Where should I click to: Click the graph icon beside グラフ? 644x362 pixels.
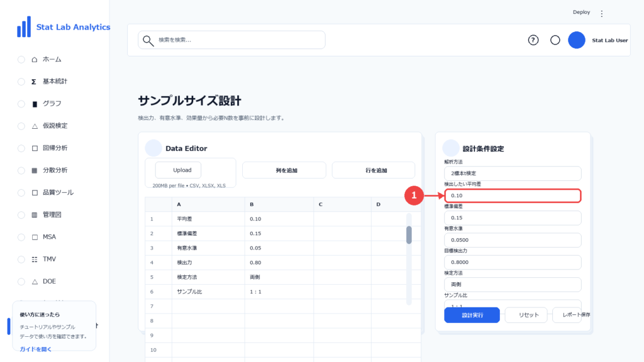click(35, 104)
